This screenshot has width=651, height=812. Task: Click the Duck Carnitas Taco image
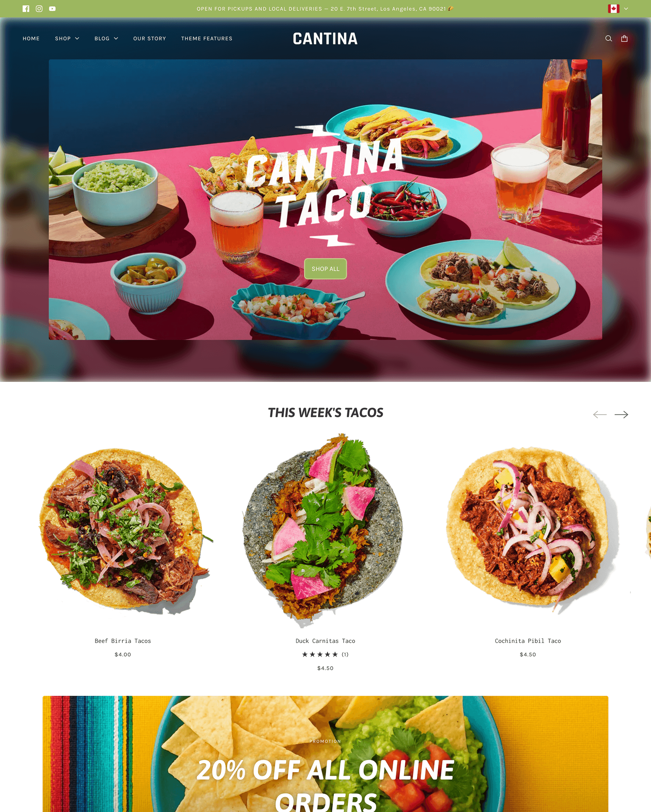click(325, 531)
